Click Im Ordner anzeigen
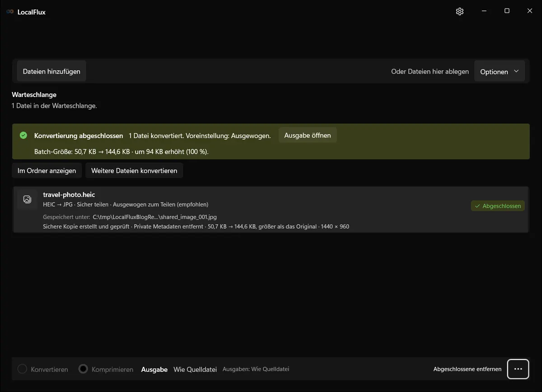The height and width of the screenshot is (392, 542). pyautogui.click(x=47, y=171)
